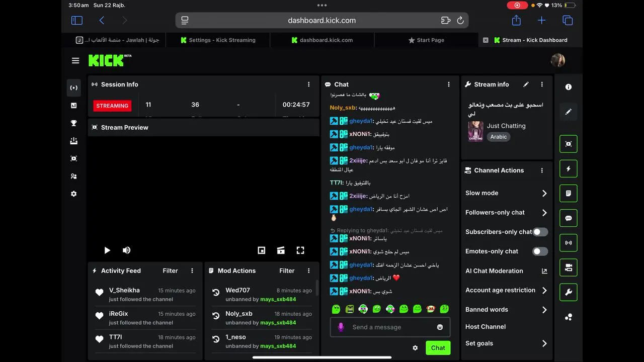Switch to dashboard.kick.com tab
This screenshot has width=644, height=362.
point(322,40)
